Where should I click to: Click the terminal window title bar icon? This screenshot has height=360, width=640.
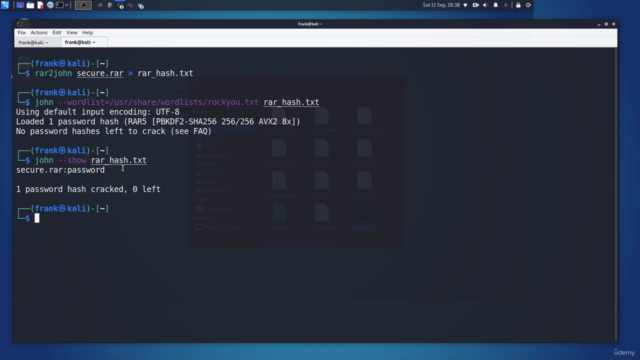pos(20,24)
